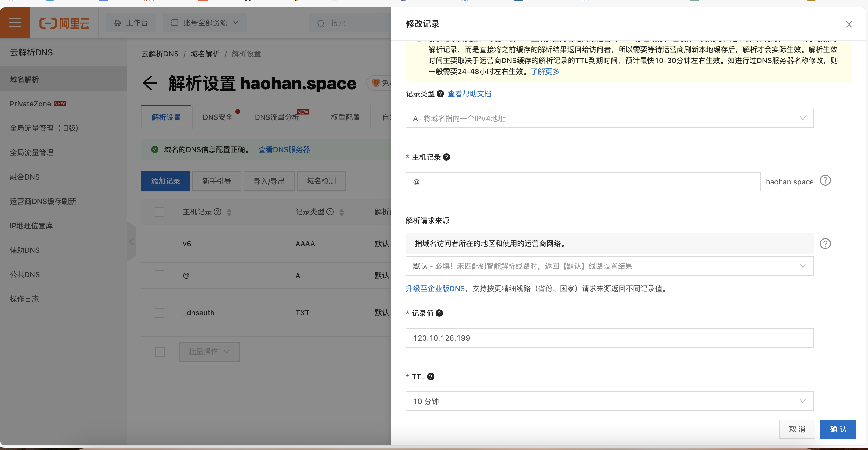Collapse the left sidebar with arrow handle
This screenshot has height=450, width=868.
(x=131, y=241)
